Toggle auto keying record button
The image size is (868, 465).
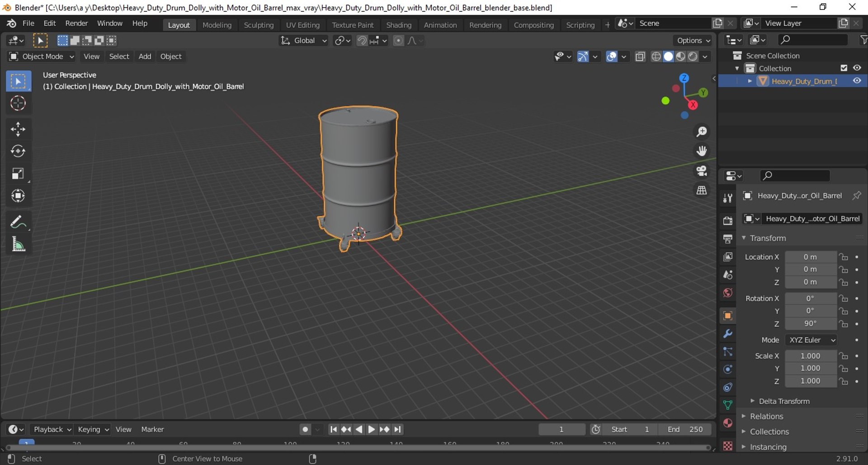[305, 429]
